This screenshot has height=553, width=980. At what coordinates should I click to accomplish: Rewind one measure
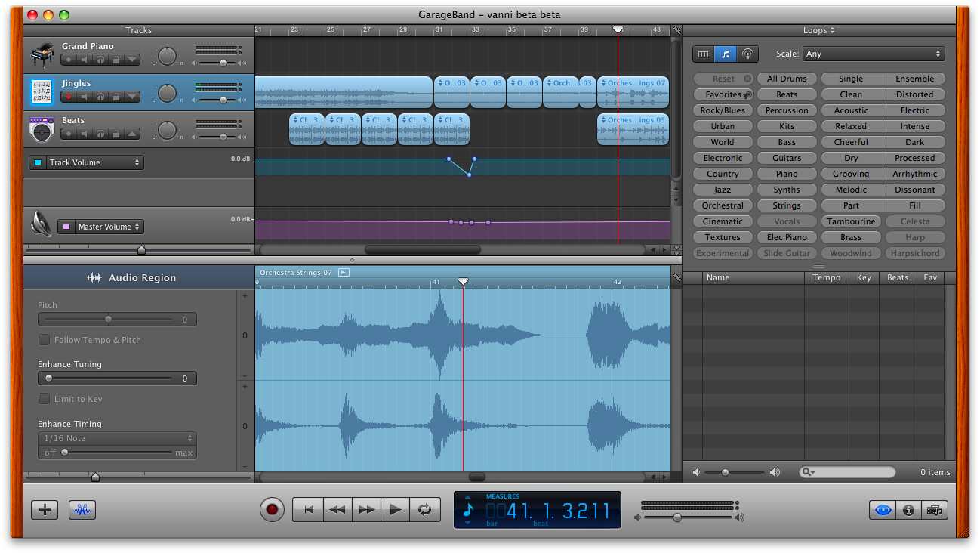pyautogui.click(x=337, y=510)
